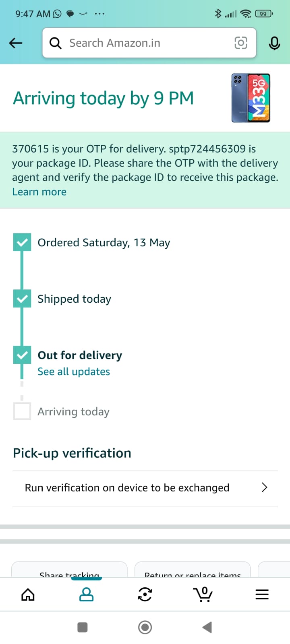290x644 pixels.
Task: Tap the microphone voice search icon
Action: pos(274,43)
